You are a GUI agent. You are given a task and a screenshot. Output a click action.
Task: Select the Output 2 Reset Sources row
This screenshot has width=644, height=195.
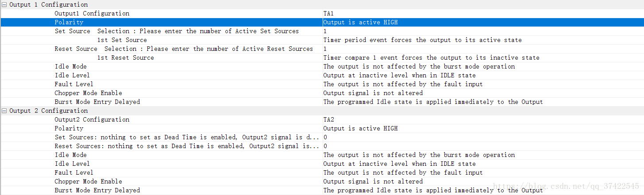pos(322,146)
